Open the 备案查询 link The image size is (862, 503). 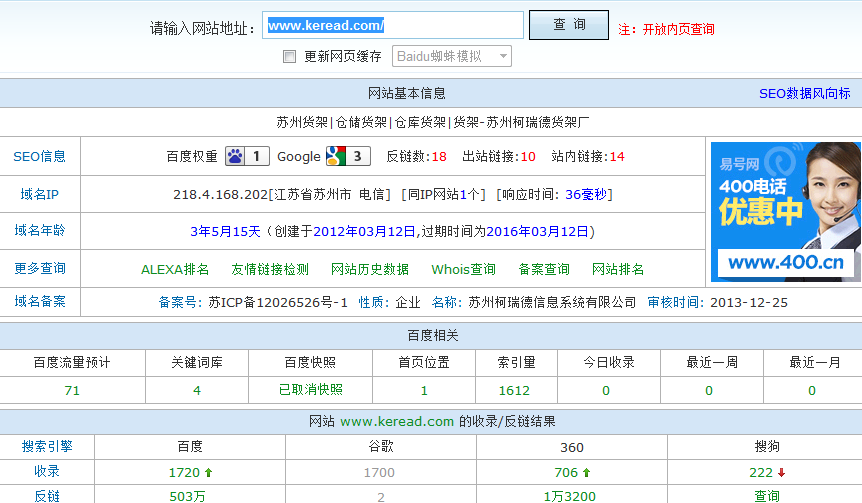[x=544, y=269]
